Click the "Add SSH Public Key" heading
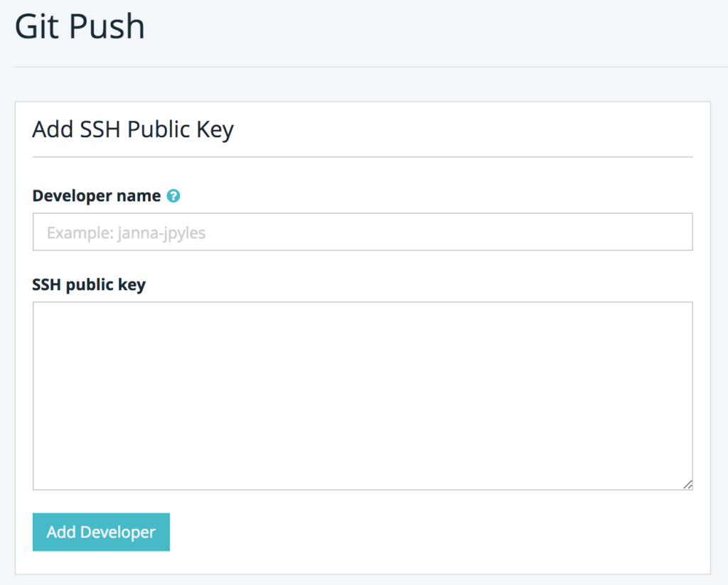The height and width of the screenshot is (585, 728). coord(133,129)
